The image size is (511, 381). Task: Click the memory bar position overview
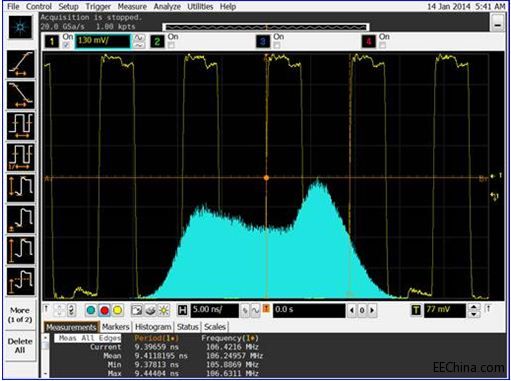266,27
